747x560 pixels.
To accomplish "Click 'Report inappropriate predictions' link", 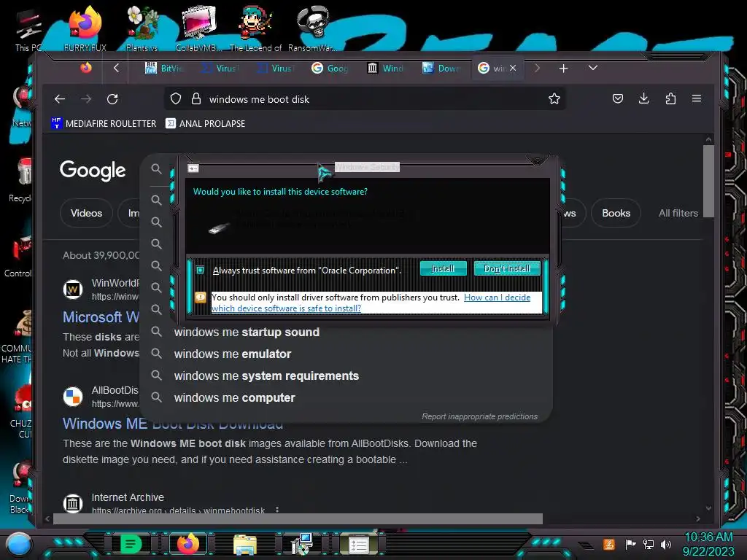I will [x=480, y=416].
